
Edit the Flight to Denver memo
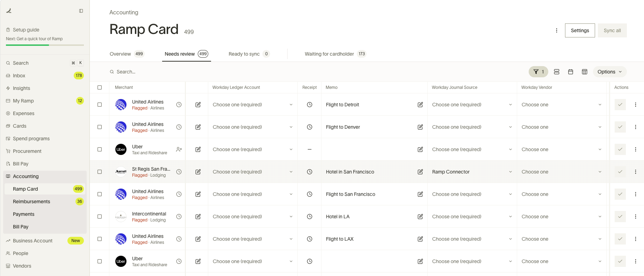tap(420, 127)
